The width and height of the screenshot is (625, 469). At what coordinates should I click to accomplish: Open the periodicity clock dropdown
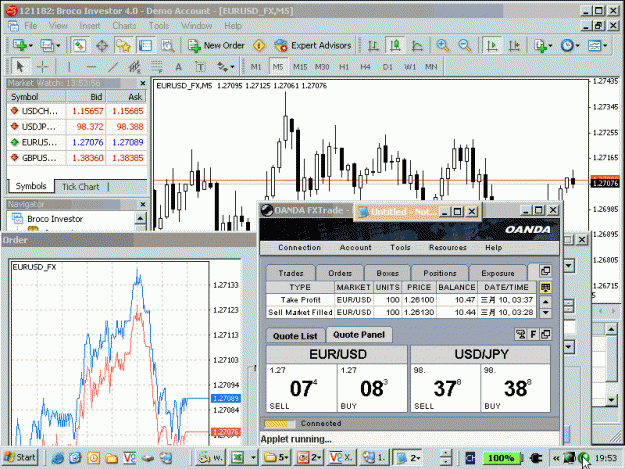click(569, 45)
